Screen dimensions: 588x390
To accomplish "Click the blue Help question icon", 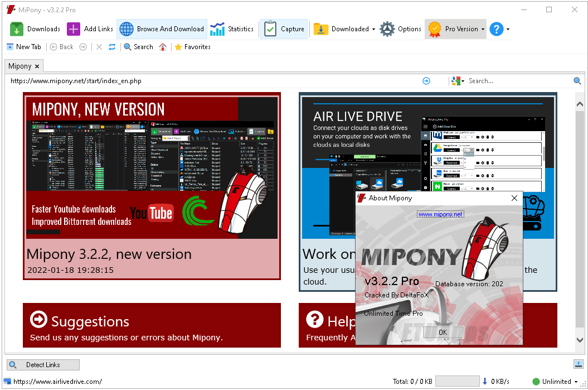I will (x=497, y=29).
